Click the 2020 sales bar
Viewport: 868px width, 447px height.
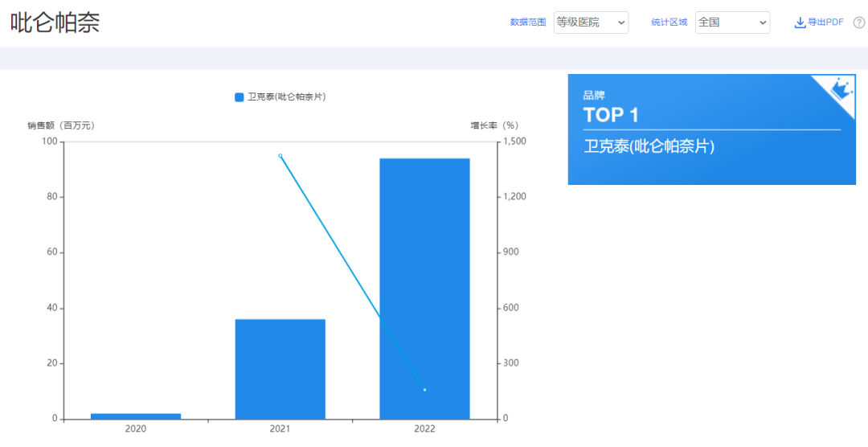tap(136, 416)
